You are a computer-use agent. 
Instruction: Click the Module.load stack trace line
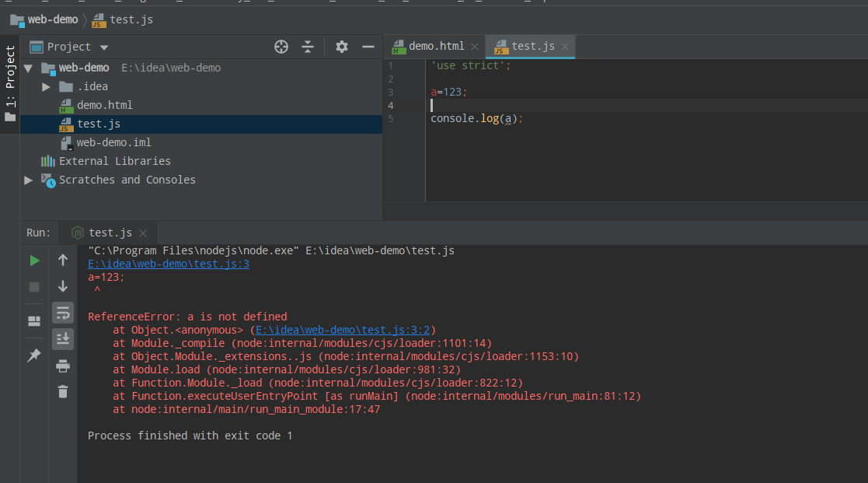(x=287, y=370)
